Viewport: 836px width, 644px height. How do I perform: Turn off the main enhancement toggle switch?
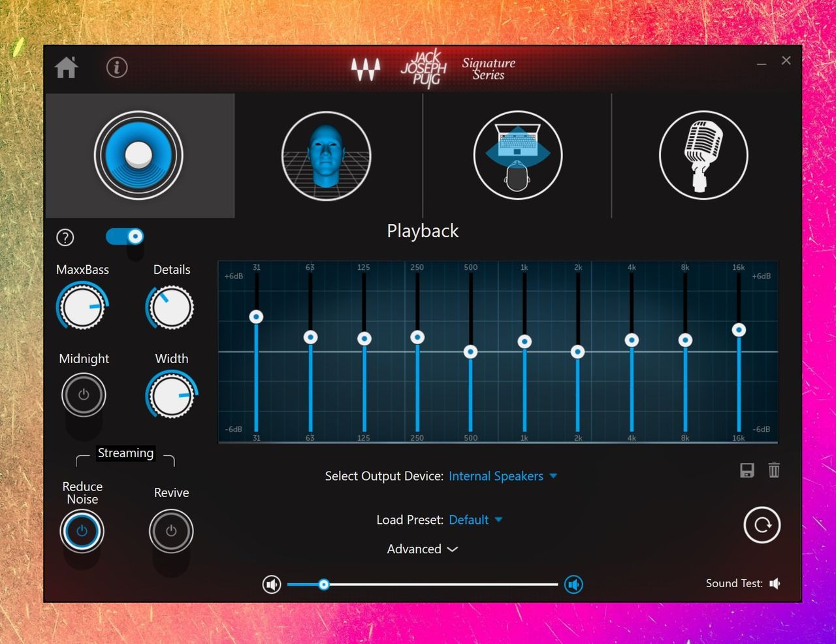125,236
